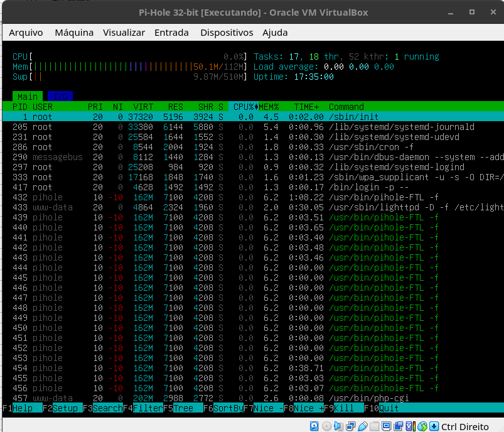504x432 pixels.
Task: Sort processes by the SHR column header
Action: 206,107
